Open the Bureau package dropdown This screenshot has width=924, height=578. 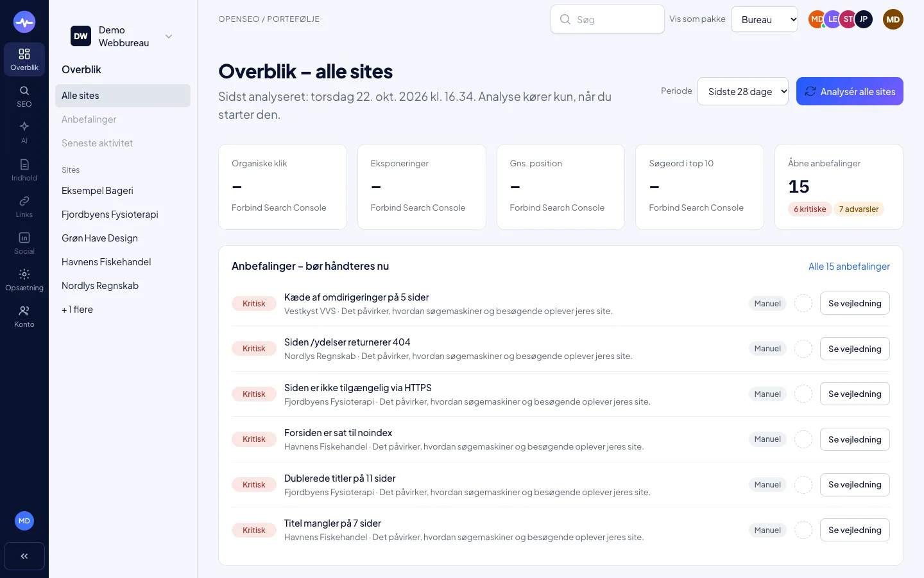click(764, 19)
